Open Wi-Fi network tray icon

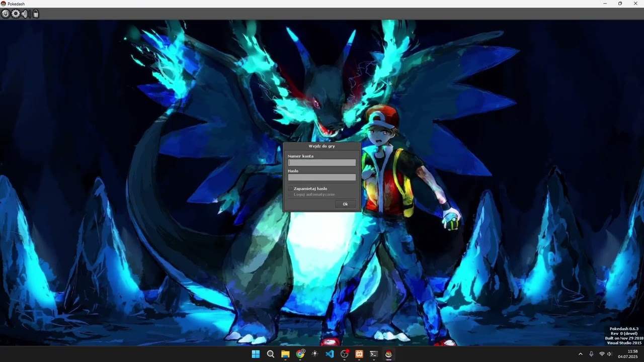(602, 354)
